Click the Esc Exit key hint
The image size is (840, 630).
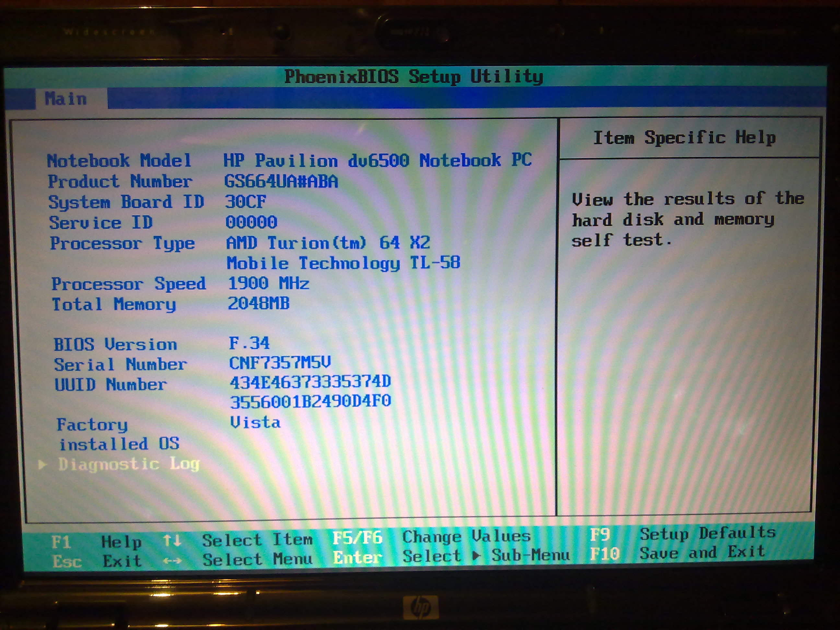coord(97,561)
